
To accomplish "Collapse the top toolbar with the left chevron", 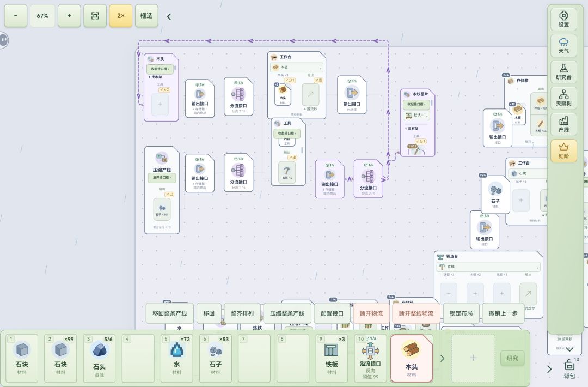I will point(169,16).
